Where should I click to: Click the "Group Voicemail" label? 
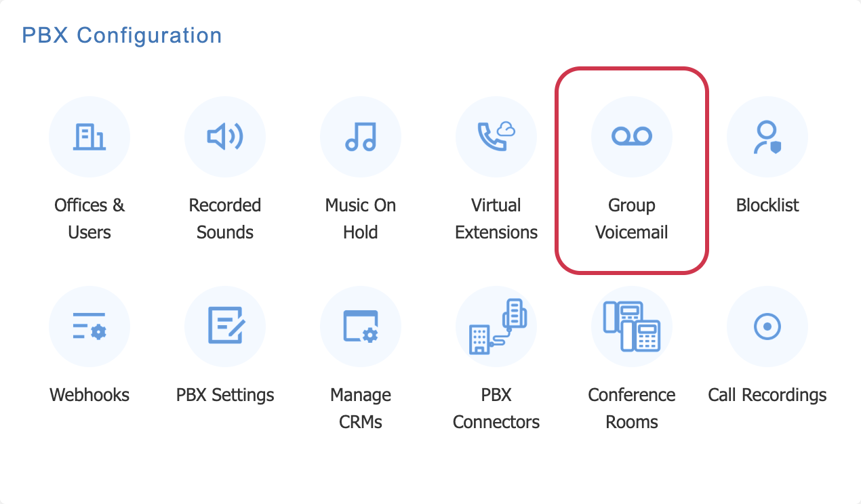click(632, 219)
